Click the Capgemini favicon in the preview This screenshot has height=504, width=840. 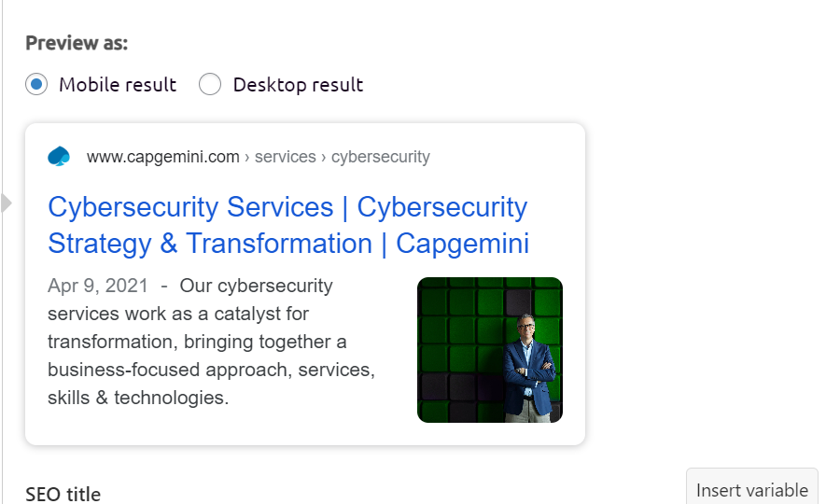(59, 157)
